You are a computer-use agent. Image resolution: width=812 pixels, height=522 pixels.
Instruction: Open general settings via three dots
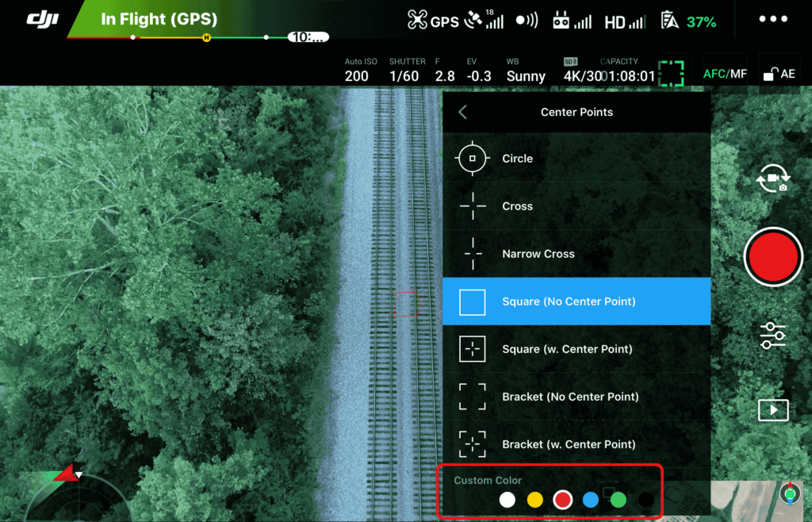coord(773,19)
